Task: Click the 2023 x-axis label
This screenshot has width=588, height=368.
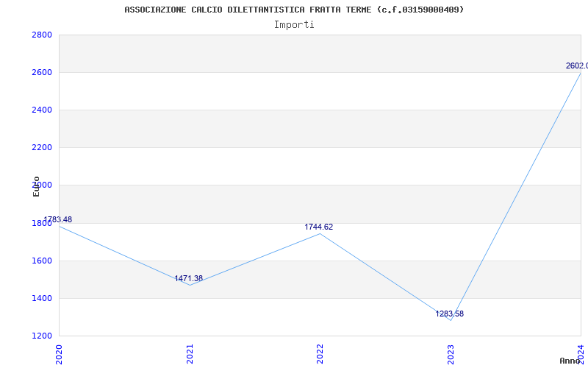Action: (451, 354)
